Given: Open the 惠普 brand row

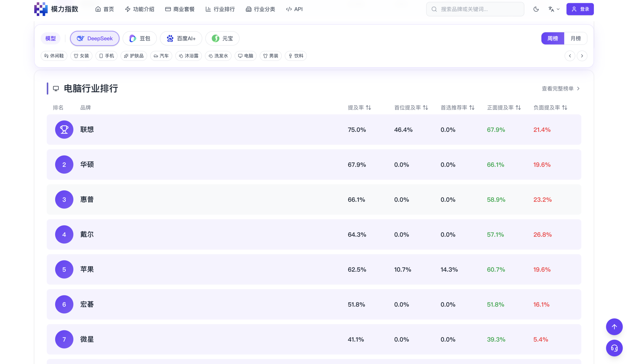Looking at the screenshot, I should [x=314, y=200].
